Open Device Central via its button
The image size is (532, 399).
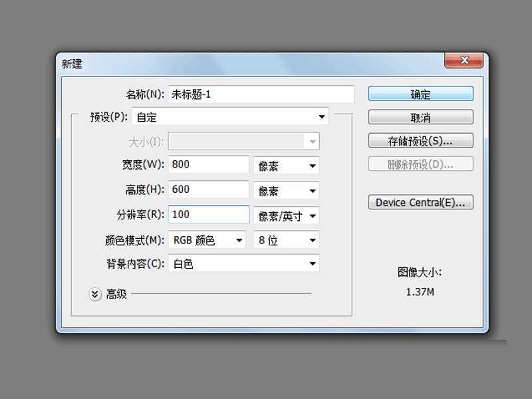[x=420, y=202]
